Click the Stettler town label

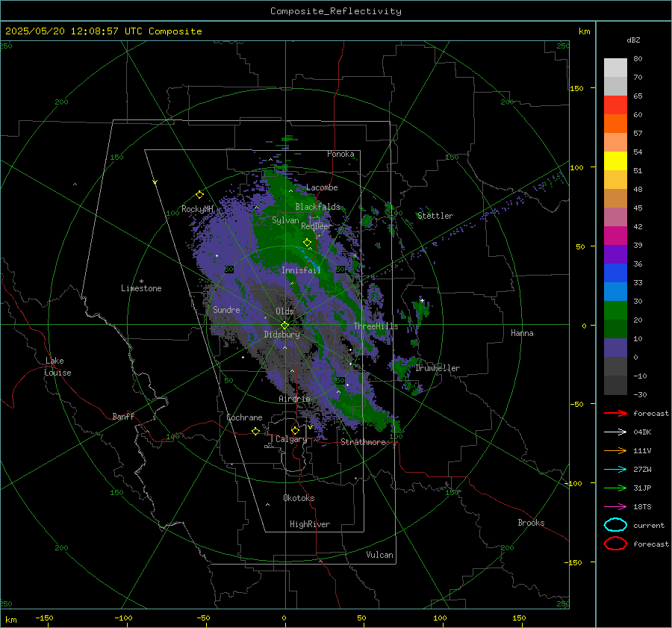435,216
